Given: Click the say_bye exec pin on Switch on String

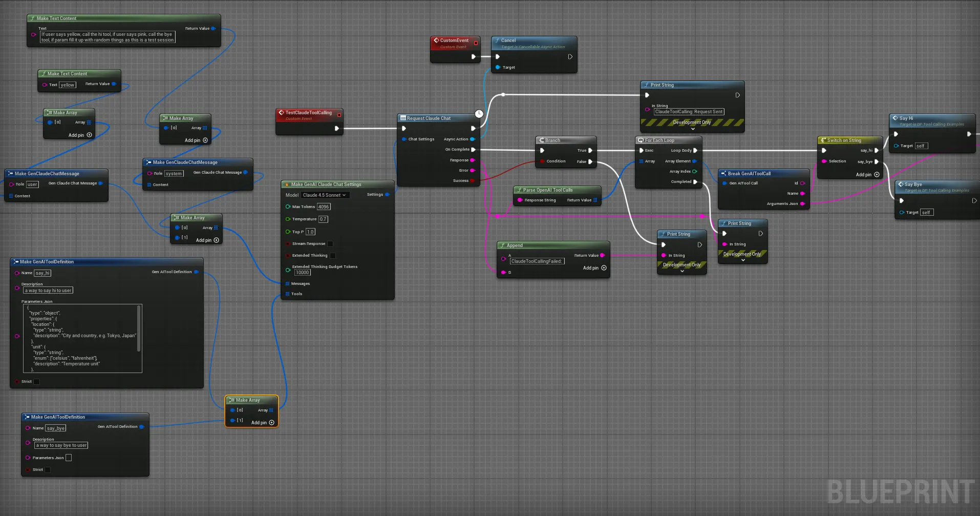Looking at the screenshot, I should [x=876, y=161].
